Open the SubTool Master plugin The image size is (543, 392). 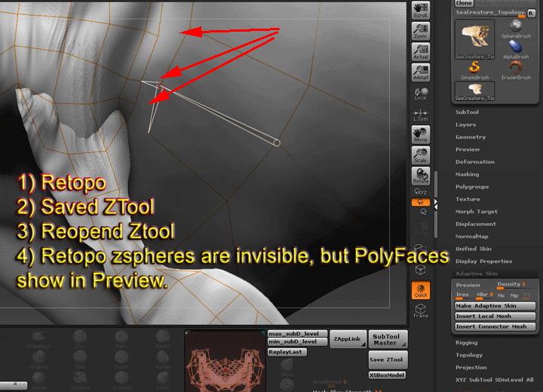pyautogui.click(x=388, y=339)
